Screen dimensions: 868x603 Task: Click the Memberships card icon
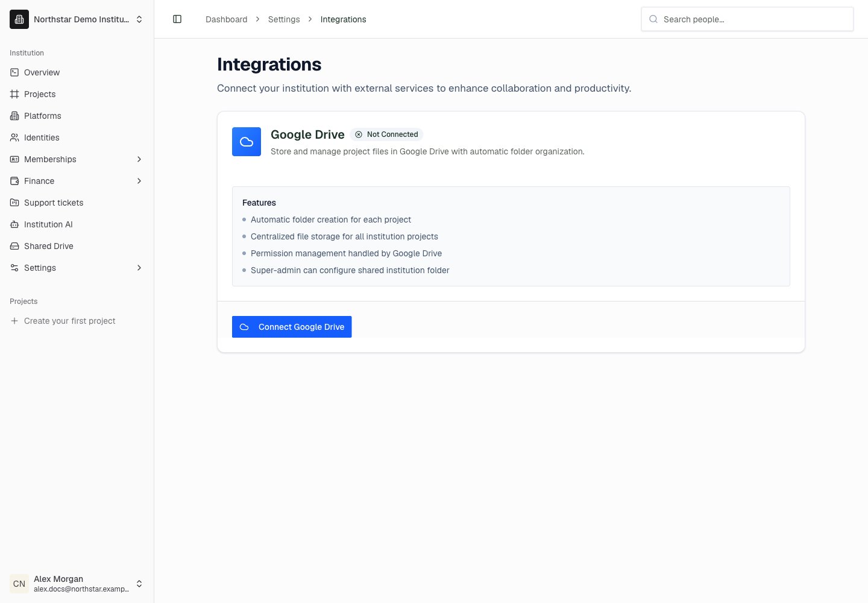14,159
